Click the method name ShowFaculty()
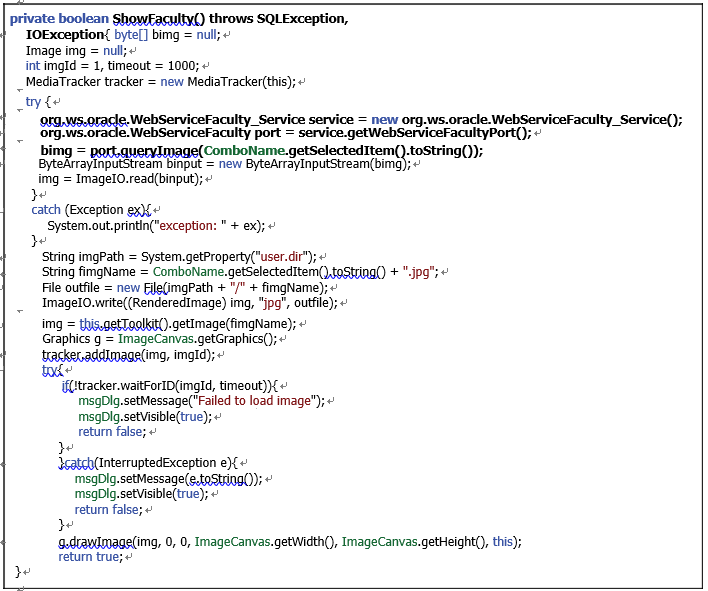Image resolution: width=708 pixels, height=591 pixels. click(158, 19)
